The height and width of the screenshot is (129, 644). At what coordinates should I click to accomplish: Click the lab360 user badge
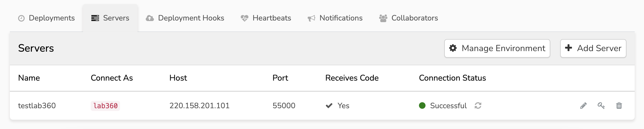[x=106, y=106]
